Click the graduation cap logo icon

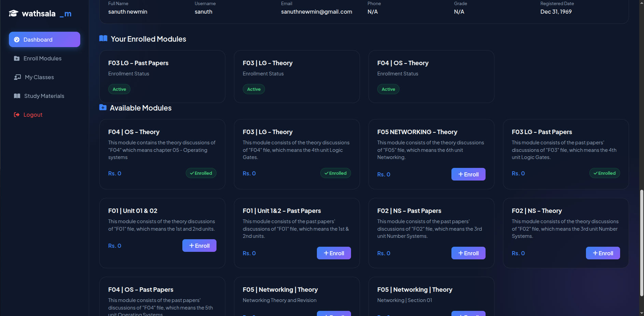click(x=13, y=13)
